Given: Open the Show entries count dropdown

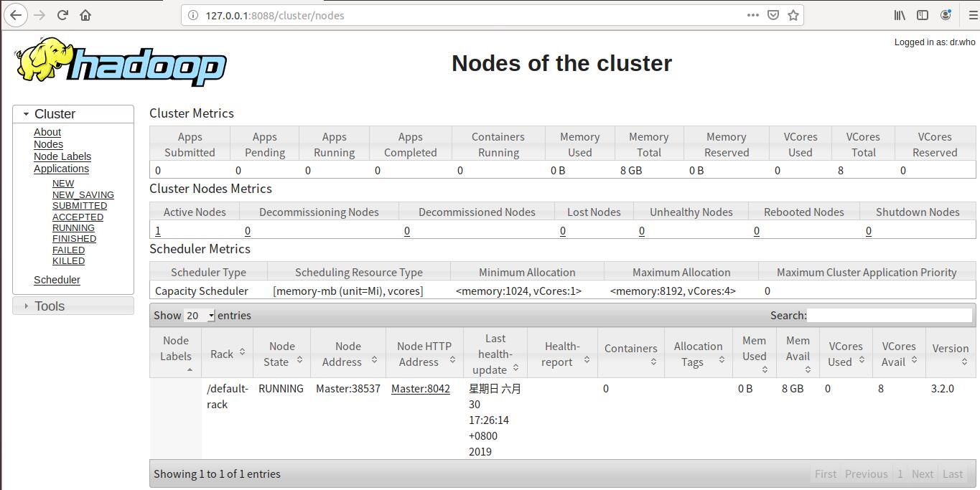Looking at the screenshot, I should pyautogui.click(x=200, y=316).
